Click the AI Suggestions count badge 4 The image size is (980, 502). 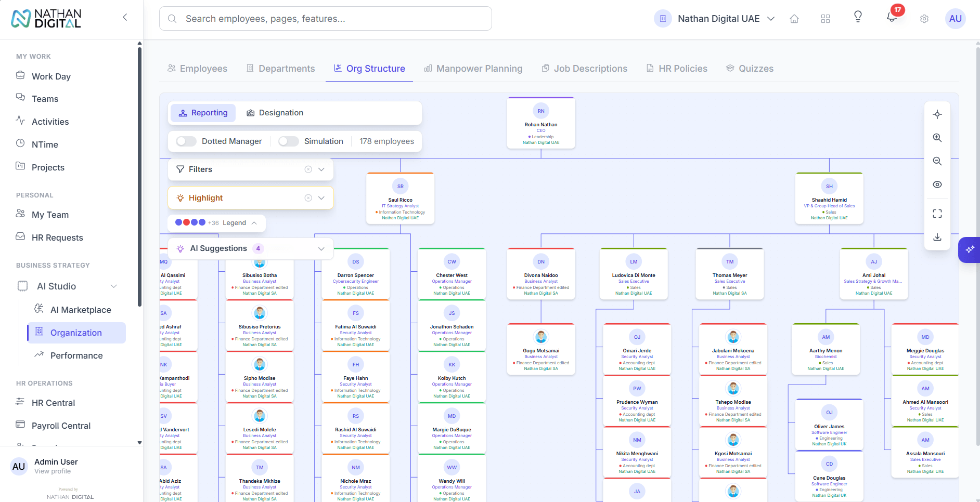pyautogui.click(x=258, y=248)
